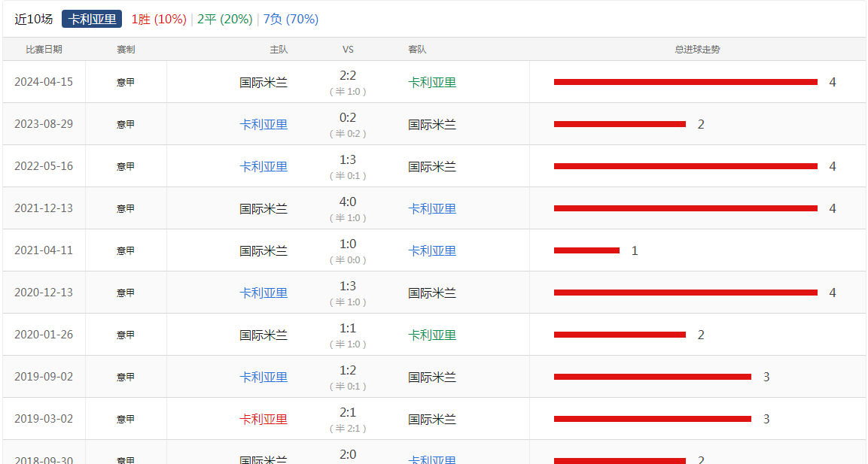The width and height of the screenshot is (868, 464).
Task: Click the goal bar for 2019-03-02 match
Action: [652, 419]
